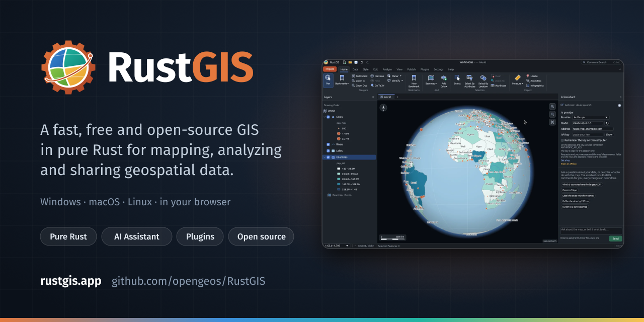Select the World map view tab
The height and width of the screenshot is (322, 644).
386,97
